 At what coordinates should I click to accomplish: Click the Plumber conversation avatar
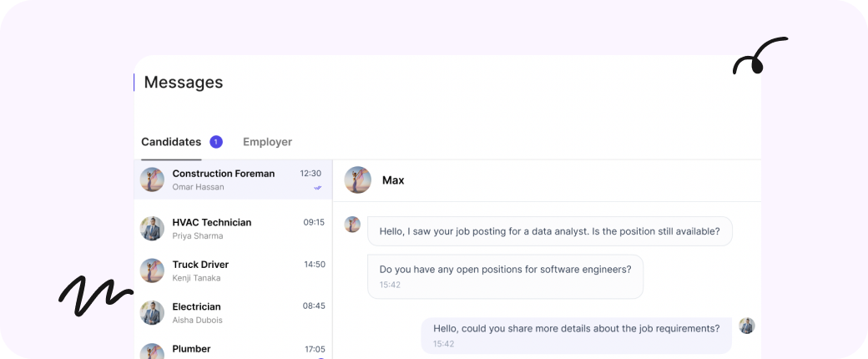coord(152,351)
